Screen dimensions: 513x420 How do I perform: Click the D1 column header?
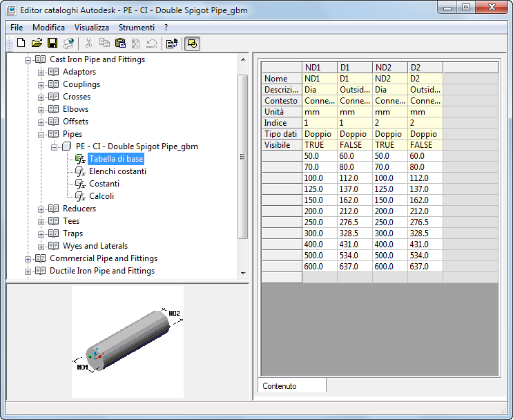click(355, 68)
